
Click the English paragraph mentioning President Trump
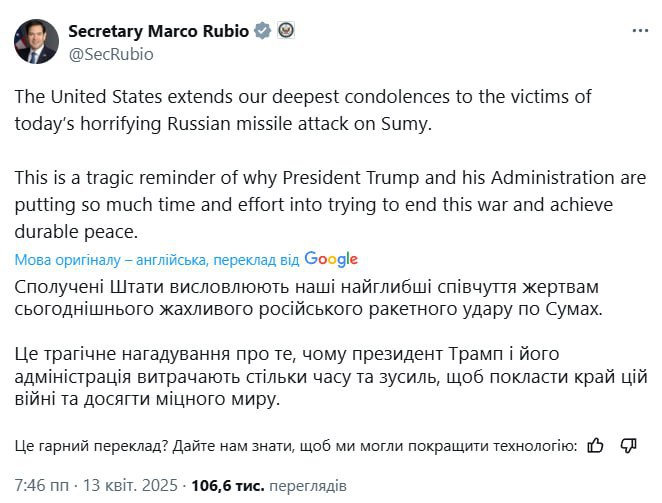pos(330,205)
